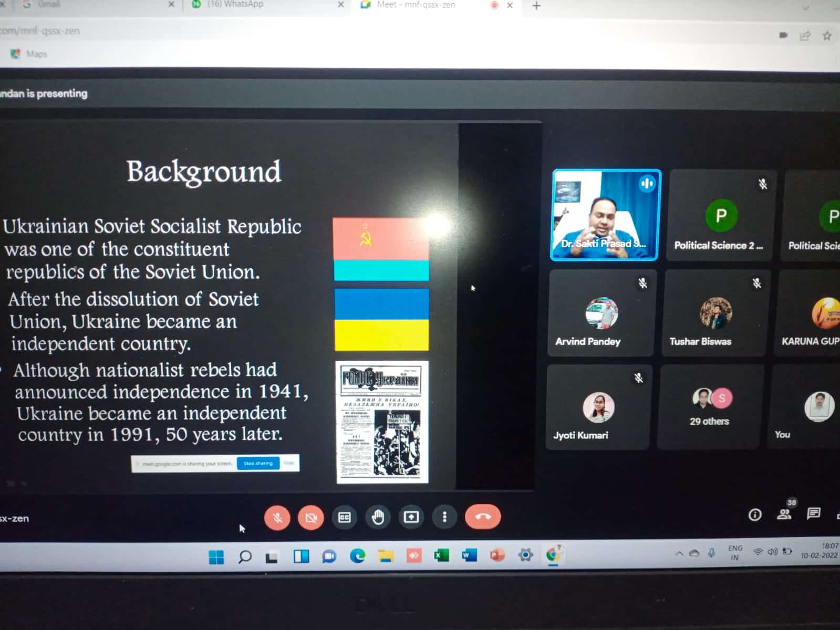The width and height of the screenshot is (840, 630).
Task: Click the present now screen icon
Action: [411, 518]
